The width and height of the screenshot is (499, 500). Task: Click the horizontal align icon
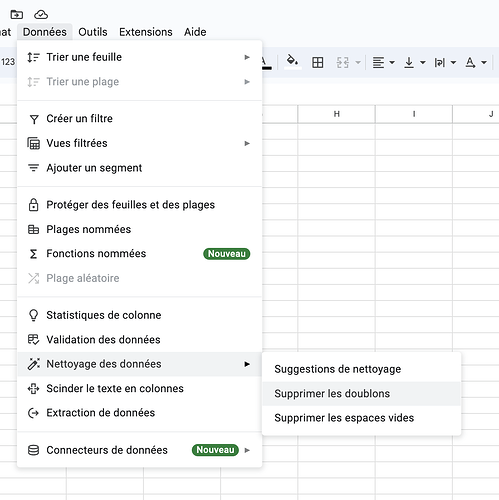(378, 62)
